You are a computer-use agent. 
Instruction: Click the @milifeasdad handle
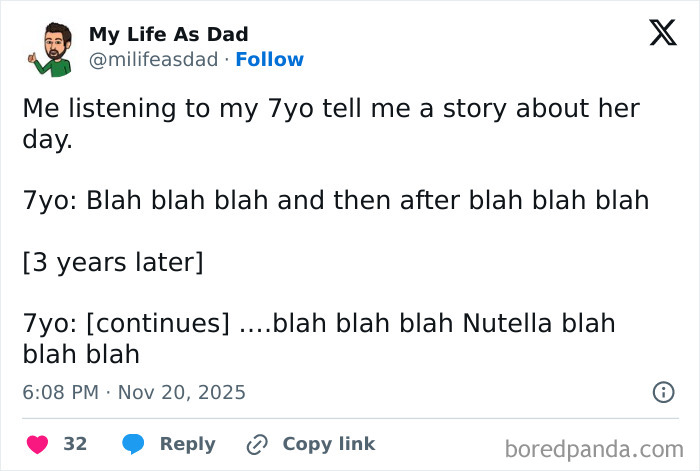pos(153,60)
